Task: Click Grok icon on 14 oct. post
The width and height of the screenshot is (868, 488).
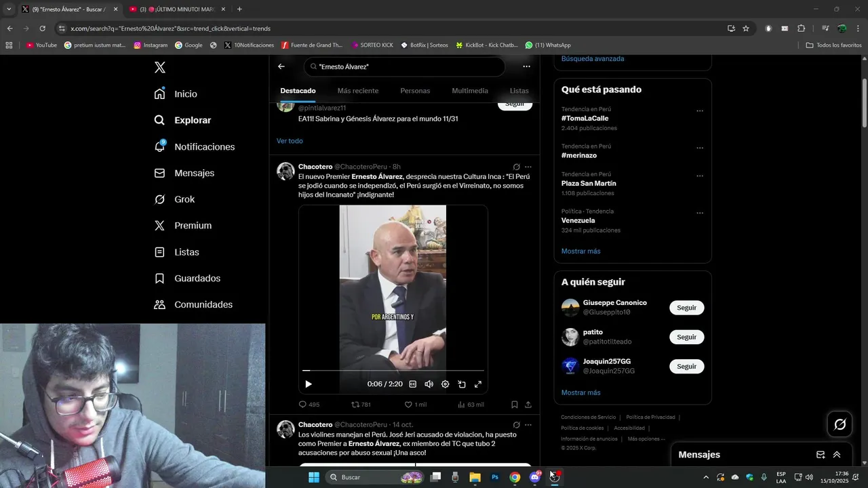Action: 516,425
